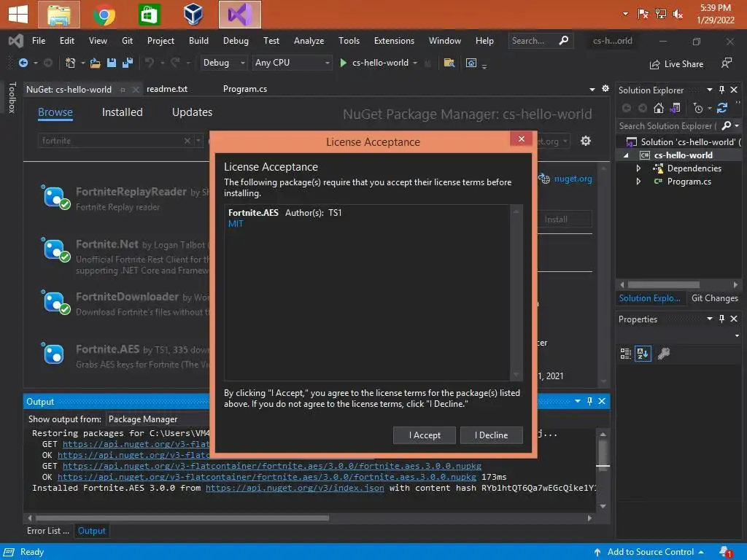Viewport: 747px width, 560px height.
Task: Open the readme.txt document tab
Action: pos(167,89)
